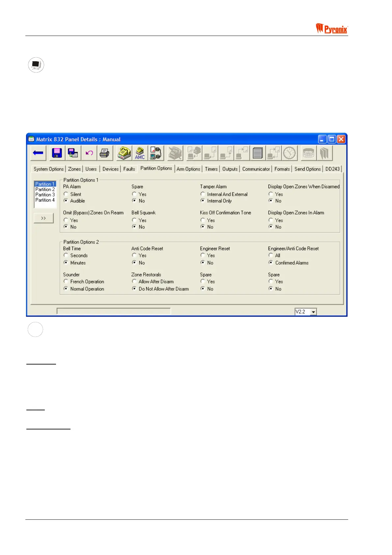Click the Matrix 832 window title icon
The image size is (392, 555).
coord(31,139)
